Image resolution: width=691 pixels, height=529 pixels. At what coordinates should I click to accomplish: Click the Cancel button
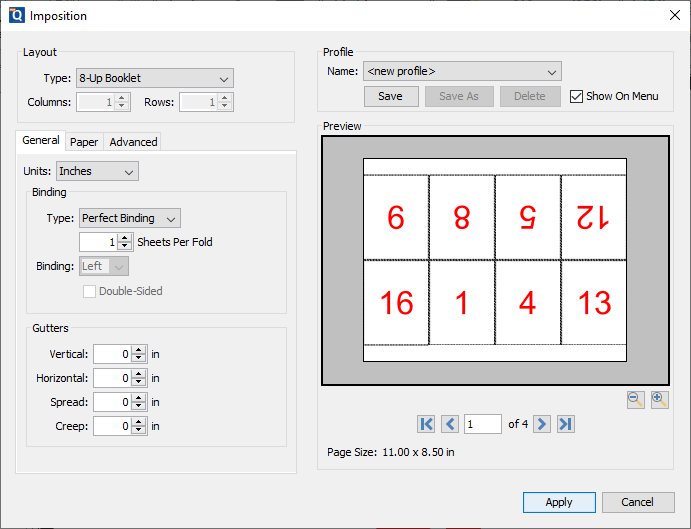(x=638, y=502)
